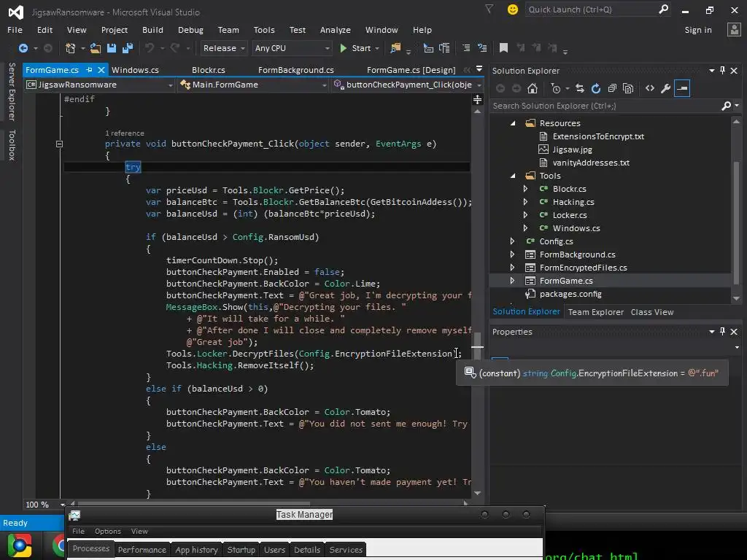Switch to the Team Explorer tab

click(x=595, y=312)
